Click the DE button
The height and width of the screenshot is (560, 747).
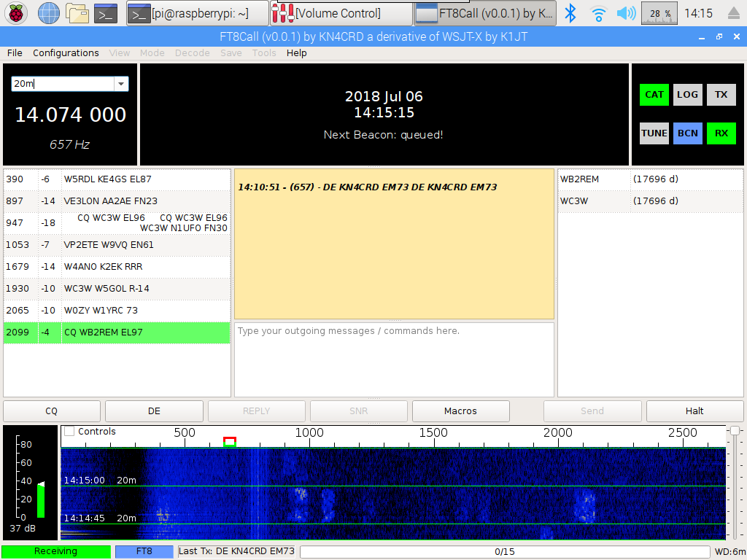click(154, 411)
